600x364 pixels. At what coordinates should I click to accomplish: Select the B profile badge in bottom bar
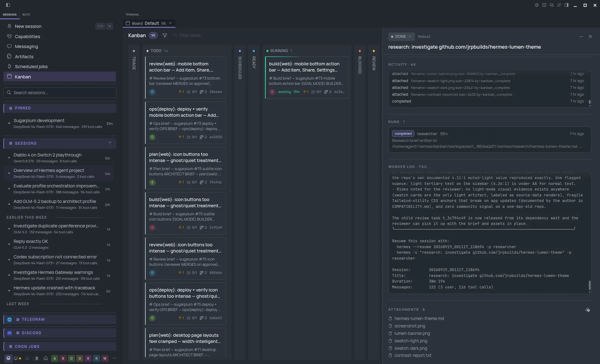(x=63, y=358)
